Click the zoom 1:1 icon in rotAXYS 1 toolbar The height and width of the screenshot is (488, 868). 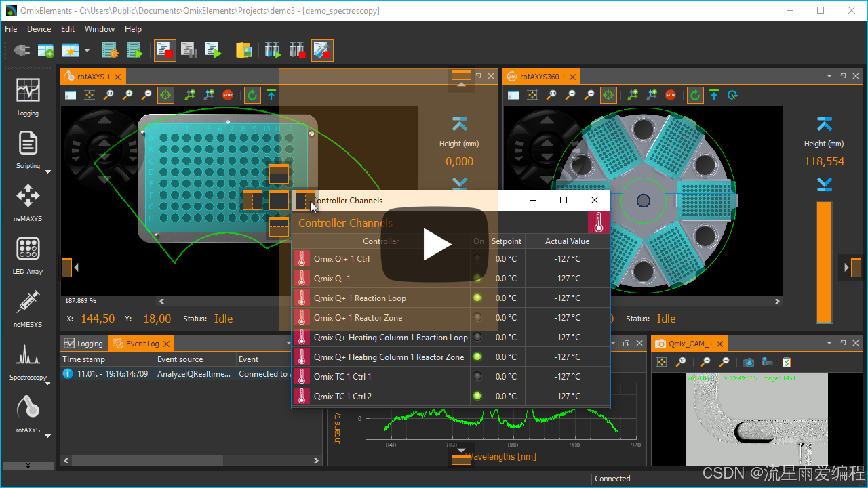click(108, 95)
